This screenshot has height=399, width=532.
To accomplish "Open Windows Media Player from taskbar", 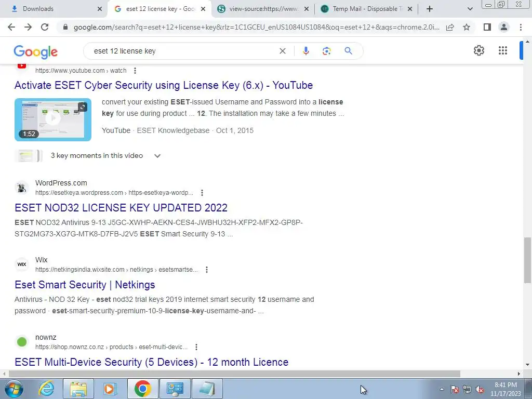I will tap(109, 389).
